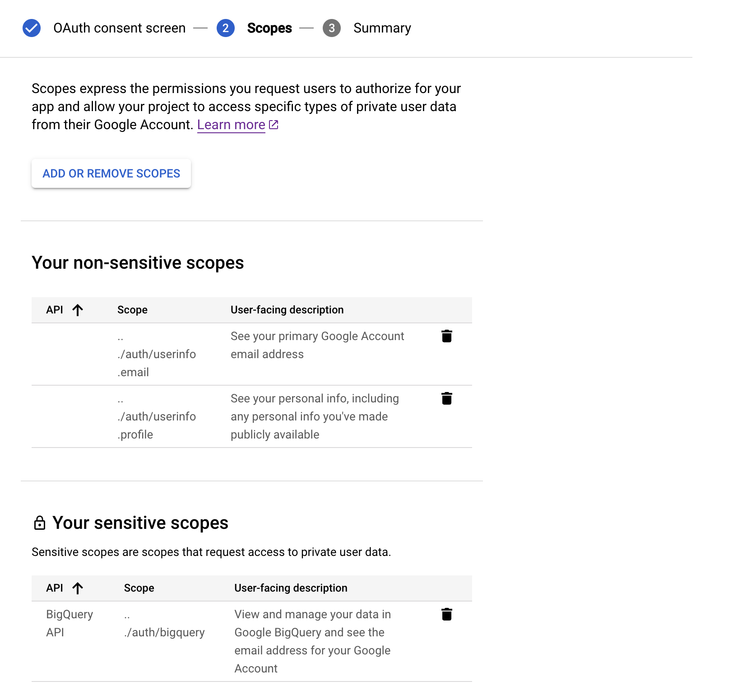Click the completed checkmark step icon
Image resolution: width=733 pixels, height=700 pixels.
[x=32, y=28]
